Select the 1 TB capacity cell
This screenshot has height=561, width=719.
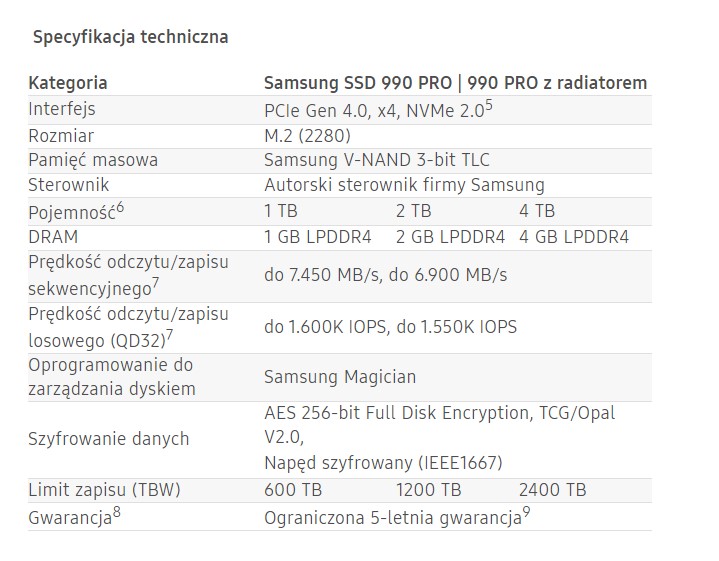[x=281, y=211]
